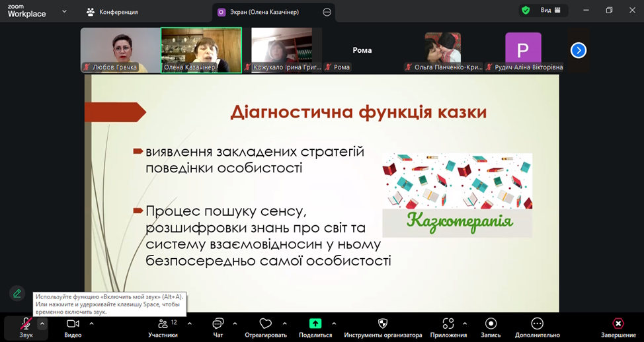Image resolution: width=644 pixels, height=342 pixels.
Task: Click the green annotation pencil icon
Action: point(17,293)
